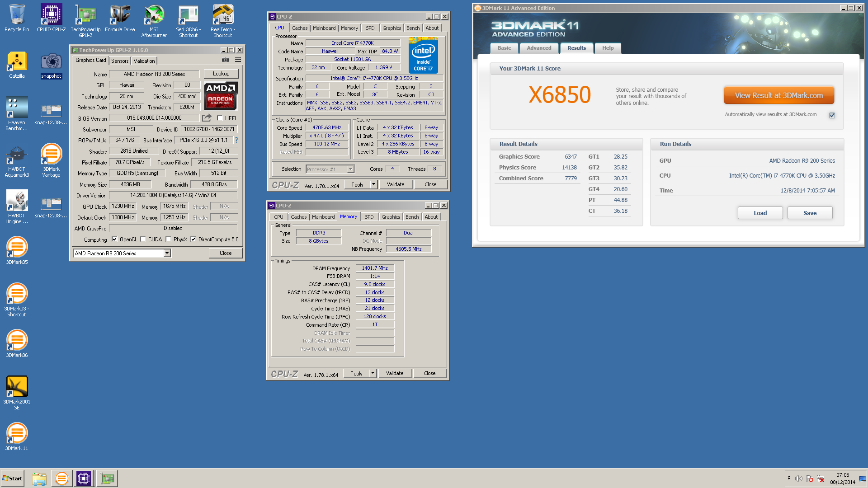
Task: Show hidden system tray icons
Action: point(789,478)
